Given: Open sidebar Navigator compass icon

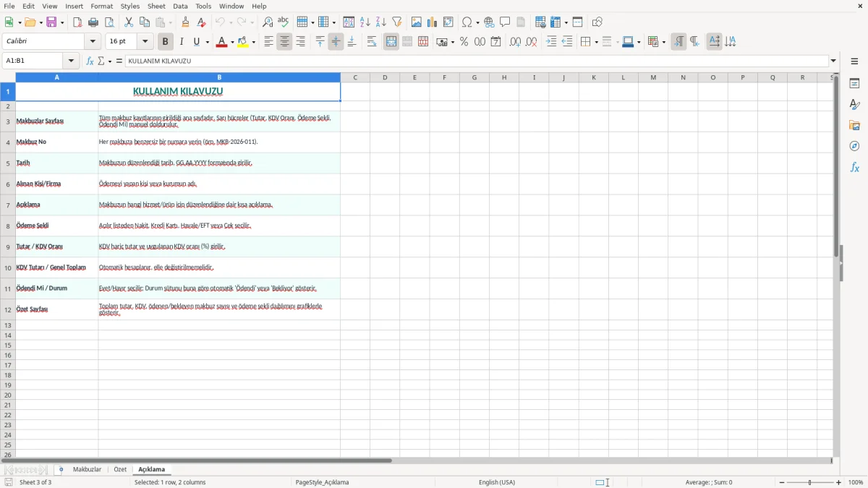Looking at the screenshot, I should pyautogui.click(x=854, y=146).
